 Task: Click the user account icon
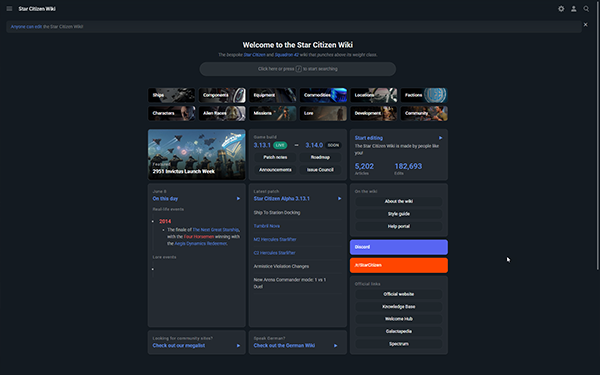point(574,9)
